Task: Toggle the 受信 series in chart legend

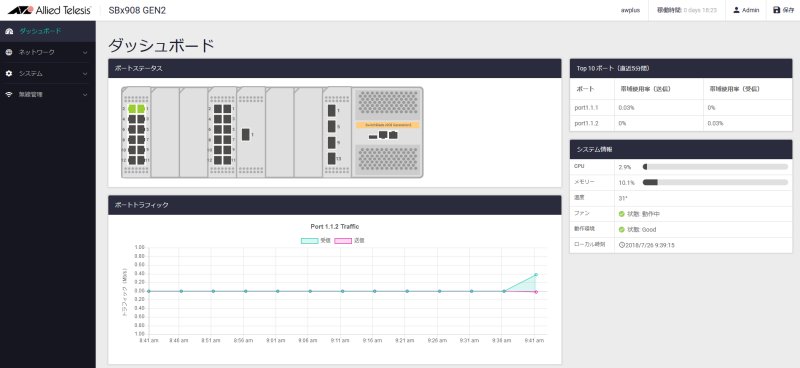Action: pos(315,240)
